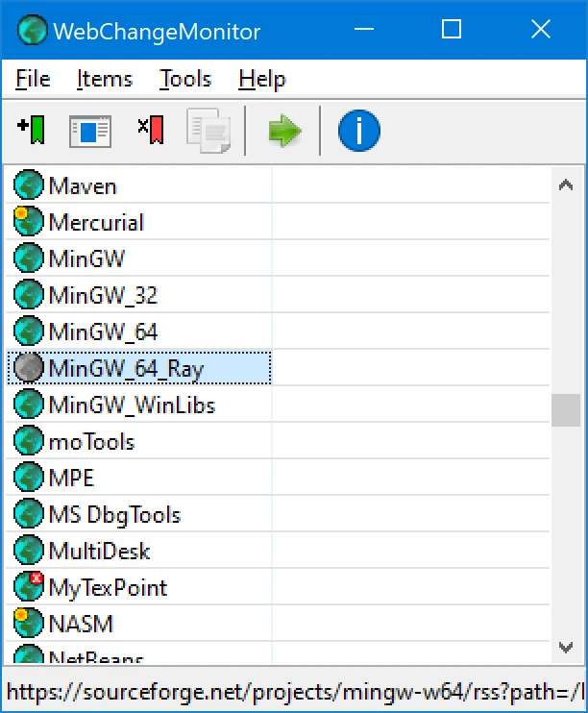This screenshot has width=588, height=713.
Task: Click the globe icon beside MinGW_WinLibs
Action: 28,405
